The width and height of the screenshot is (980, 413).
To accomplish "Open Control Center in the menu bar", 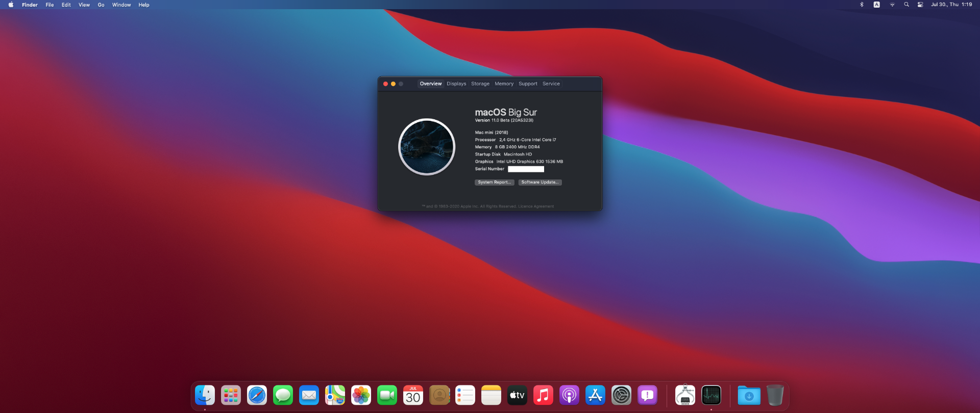I will pos(920,5).
